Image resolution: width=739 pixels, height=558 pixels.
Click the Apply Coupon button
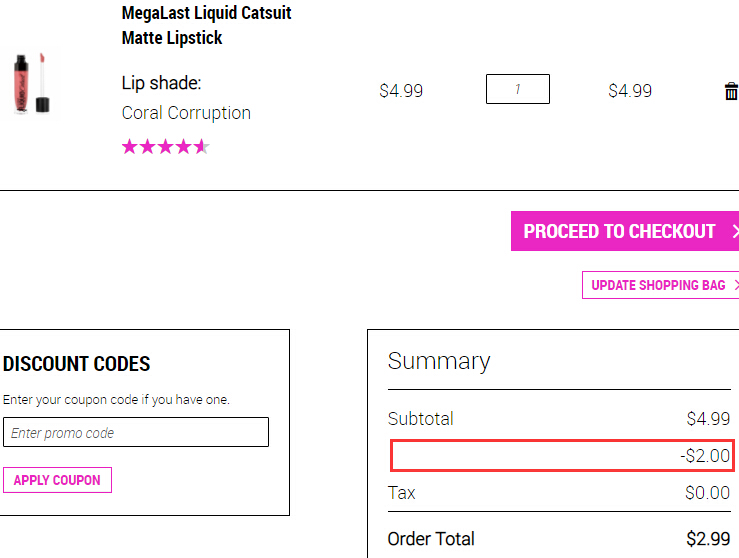57,480
